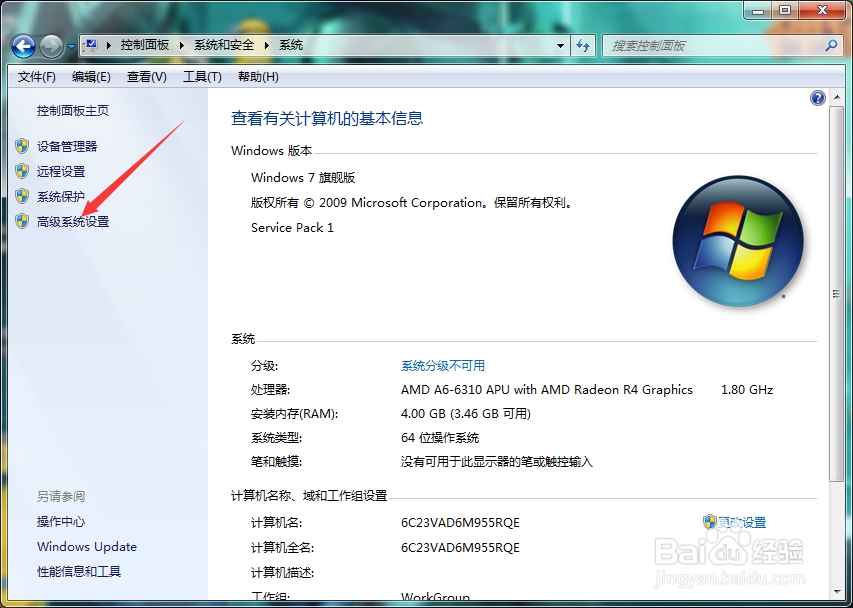The width and height of the screenshot is (853, 608).
Task: Click shield icon beside 系统保护
Action: (22, 196)
